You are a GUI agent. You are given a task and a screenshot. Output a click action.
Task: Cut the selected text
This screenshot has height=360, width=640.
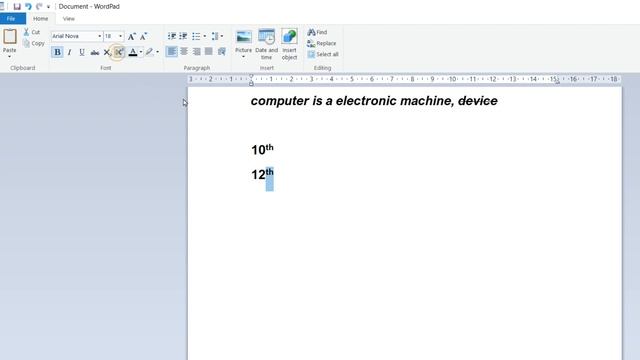[x=31, y=32]
